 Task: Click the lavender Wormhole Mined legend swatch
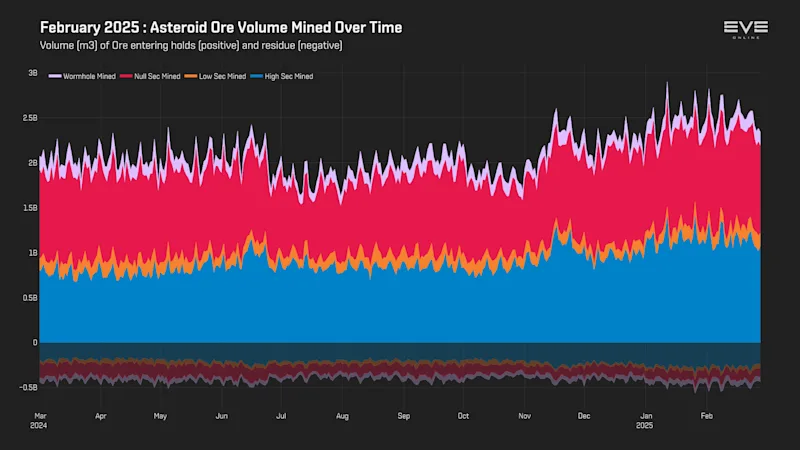55,76
